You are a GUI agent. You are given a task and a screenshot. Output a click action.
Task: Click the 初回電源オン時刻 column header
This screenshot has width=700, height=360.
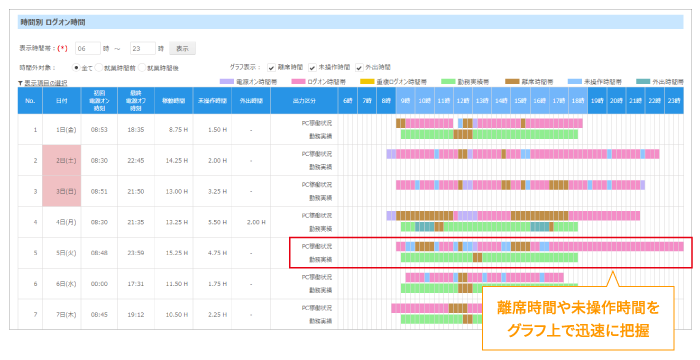click(x=99, y=101)
